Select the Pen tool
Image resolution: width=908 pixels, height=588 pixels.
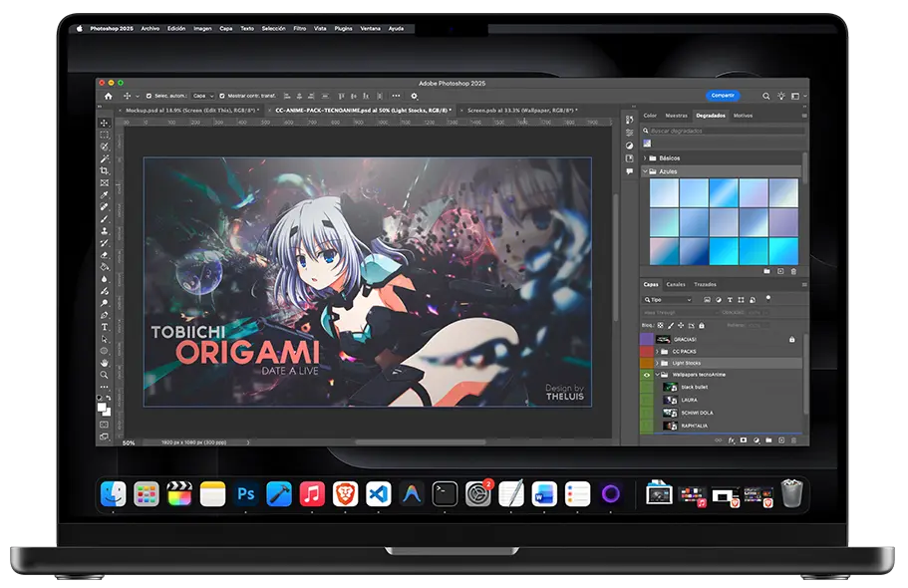pyautogui.click(x=105, y=315)
